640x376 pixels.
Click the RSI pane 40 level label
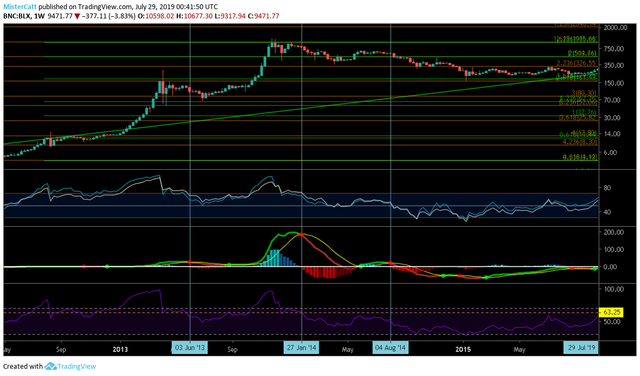pyautogui.click(x=607, y=212)
